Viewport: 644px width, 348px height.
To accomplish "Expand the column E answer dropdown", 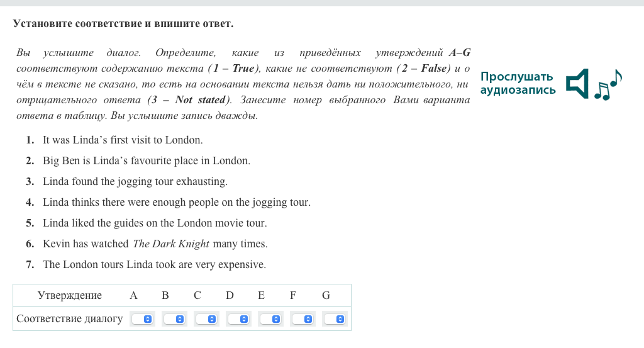I will click(270, 319).
